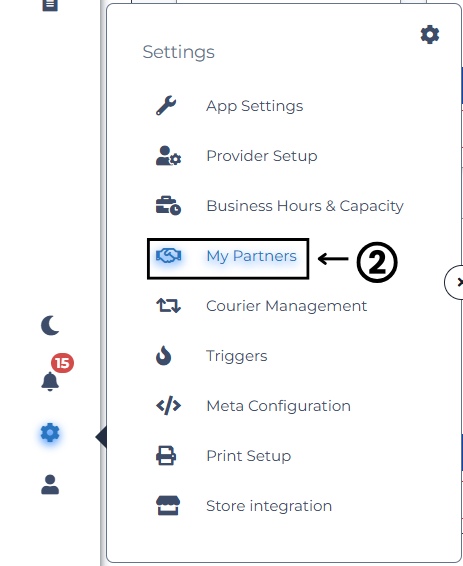This screenshot has height=566, width=463.
Task: Click the document icon atop the sidebar
Action: pos(50,5)
